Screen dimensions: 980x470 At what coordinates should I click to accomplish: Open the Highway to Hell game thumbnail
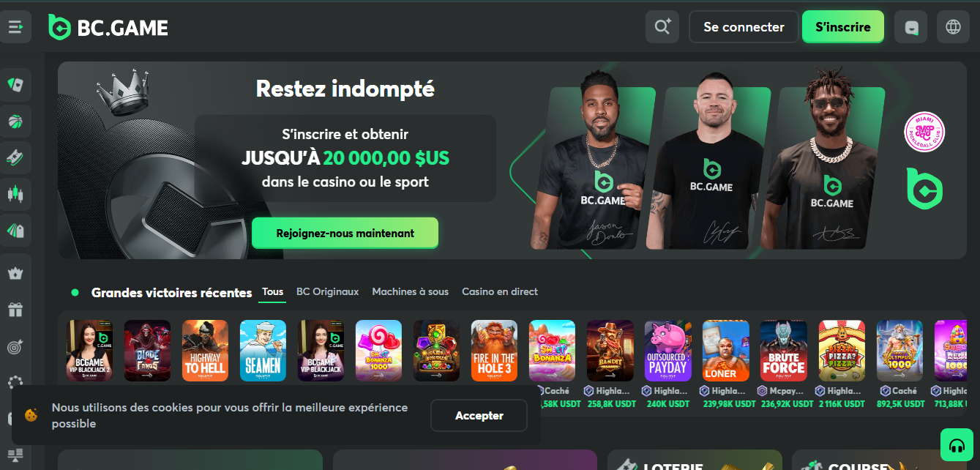coord(205,351)
